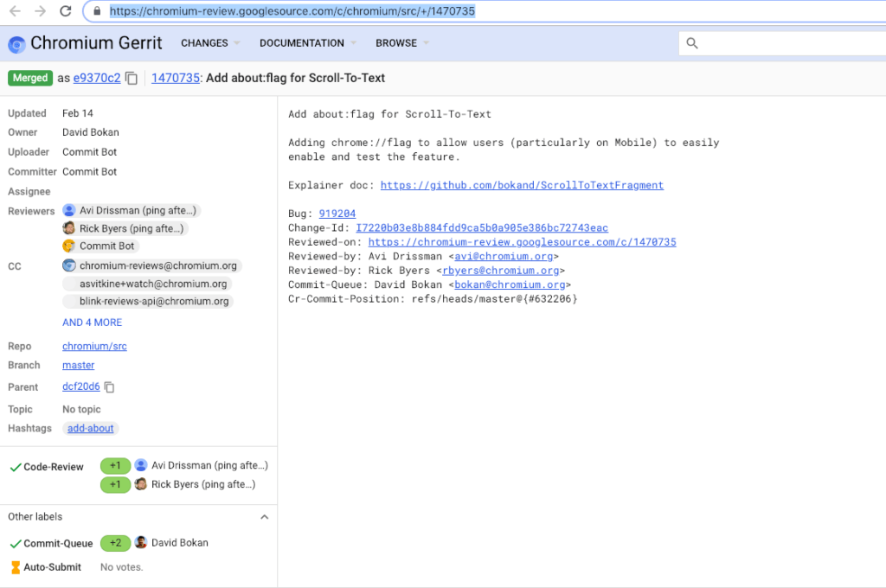886x588 pixels.
Task: Copy parent hash dcf20d6 to clipboard
Action: coord(110,387)
